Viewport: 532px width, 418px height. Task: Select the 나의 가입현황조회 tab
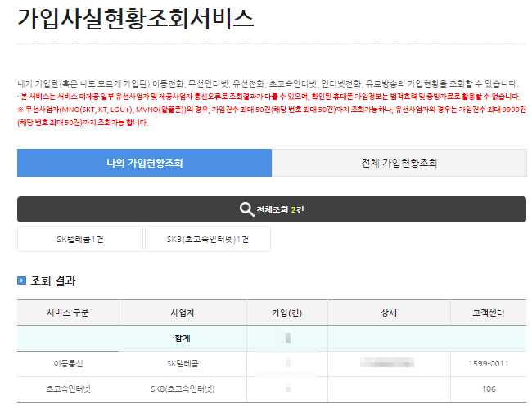144,163
